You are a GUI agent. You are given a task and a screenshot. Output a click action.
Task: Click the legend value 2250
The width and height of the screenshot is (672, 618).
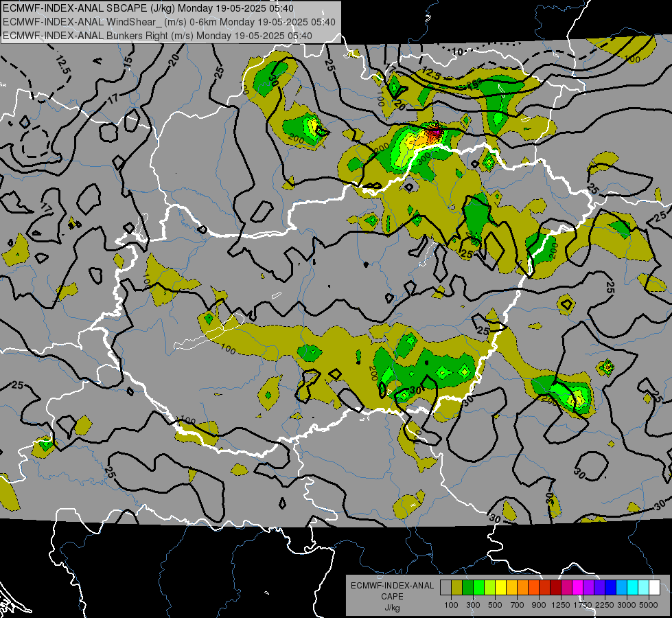pyautogui.click(x=605, y=605)
